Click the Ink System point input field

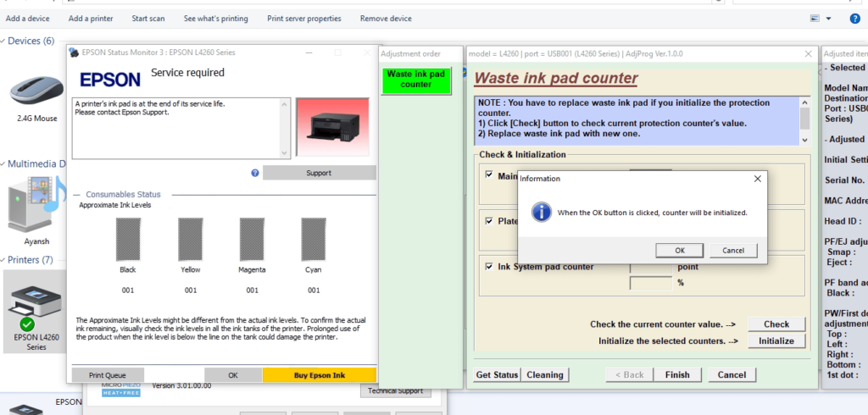pos(651,268)
